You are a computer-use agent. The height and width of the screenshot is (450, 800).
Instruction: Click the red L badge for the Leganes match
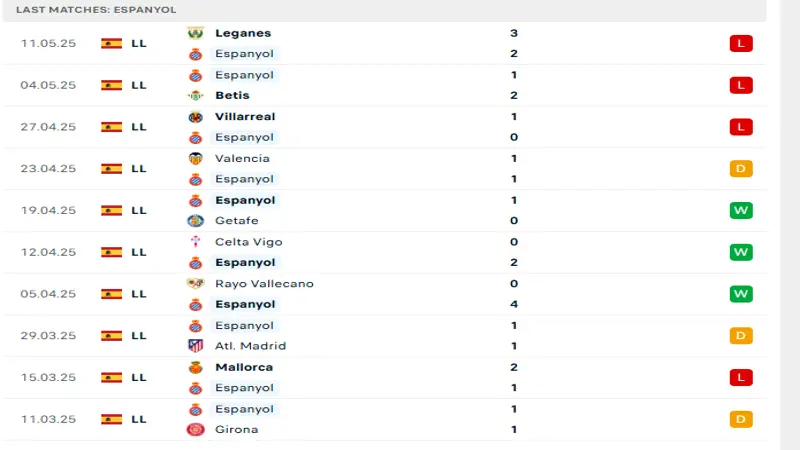740,44
